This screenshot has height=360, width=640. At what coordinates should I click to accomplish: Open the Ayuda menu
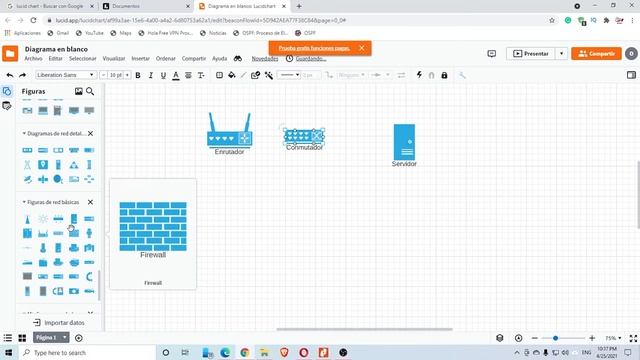click(220, 59)
